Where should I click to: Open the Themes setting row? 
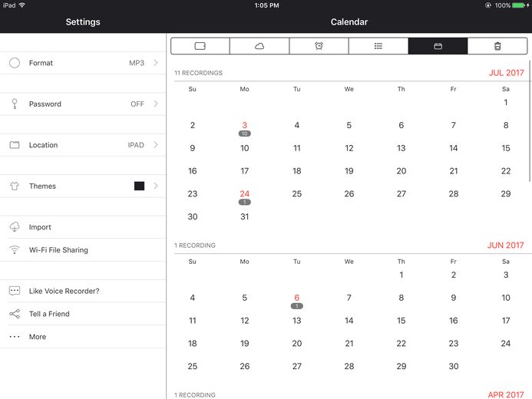tap(83, 186)
